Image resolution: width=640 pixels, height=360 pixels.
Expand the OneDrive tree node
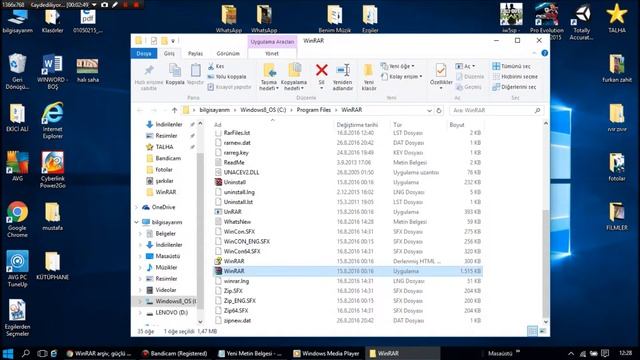(137, 207)
